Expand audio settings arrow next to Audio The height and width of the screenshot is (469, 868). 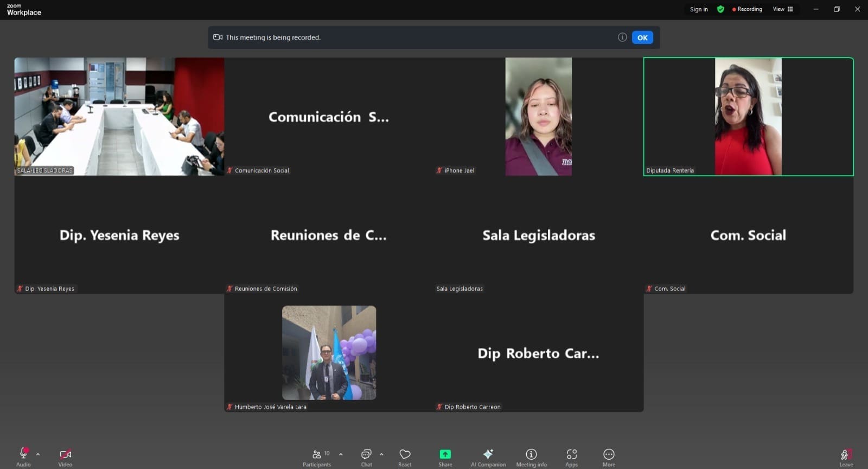click(x=38, y=454)
